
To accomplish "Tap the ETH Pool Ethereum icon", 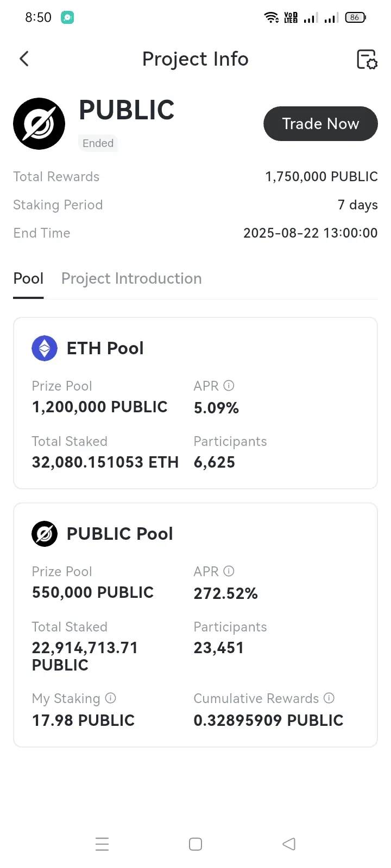I will coord(45,348).
